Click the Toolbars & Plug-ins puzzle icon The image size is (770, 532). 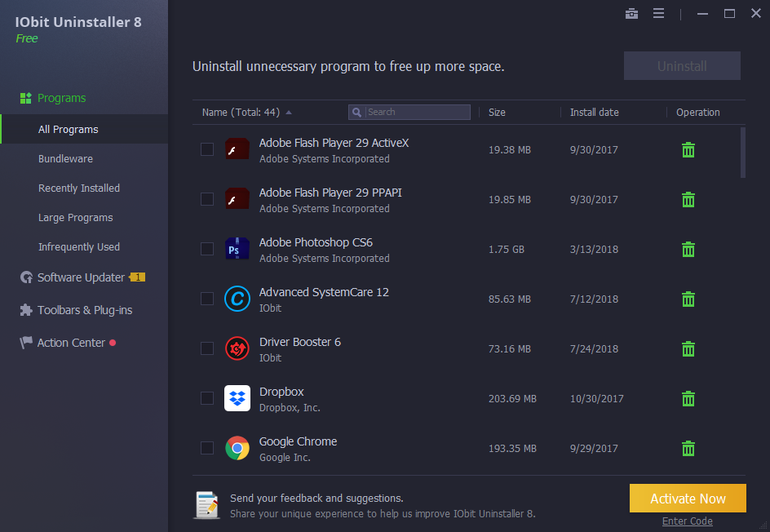(26, 310)
